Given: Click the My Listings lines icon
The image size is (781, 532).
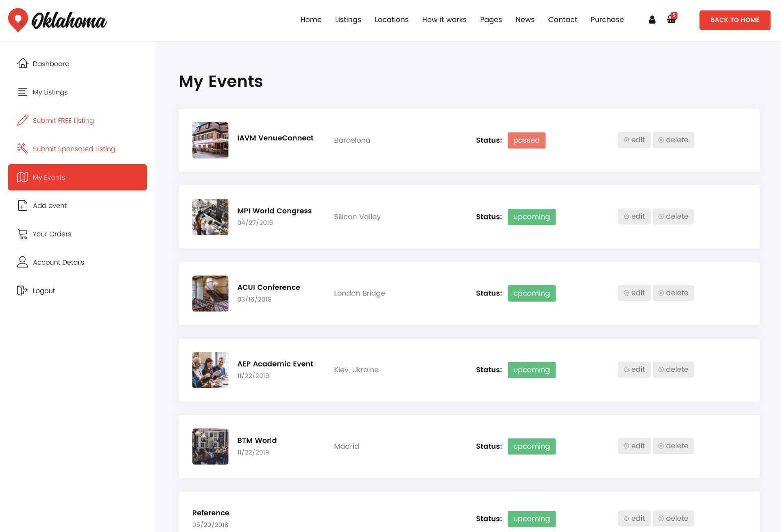Looking at the screenshot, I should (x=22, y=92).
